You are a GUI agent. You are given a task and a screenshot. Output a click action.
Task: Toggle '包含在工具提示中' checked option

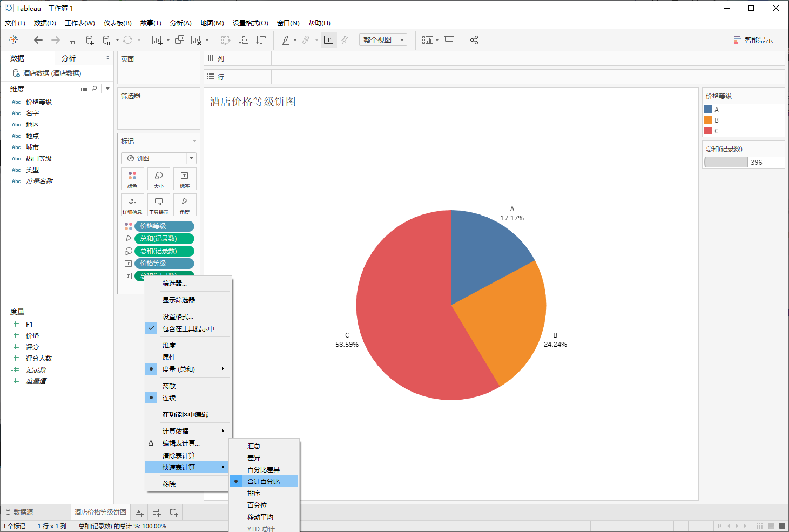click(187, 328)
